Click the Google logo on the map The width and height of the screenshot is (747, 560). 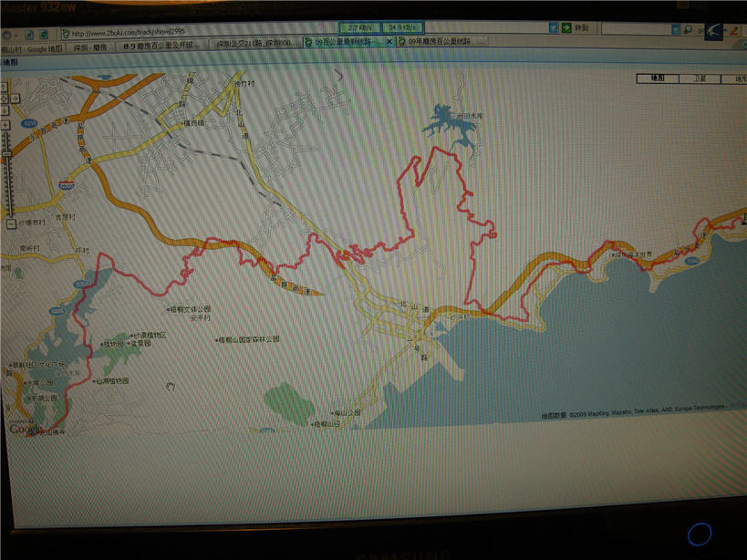click(x=25, y=429)
